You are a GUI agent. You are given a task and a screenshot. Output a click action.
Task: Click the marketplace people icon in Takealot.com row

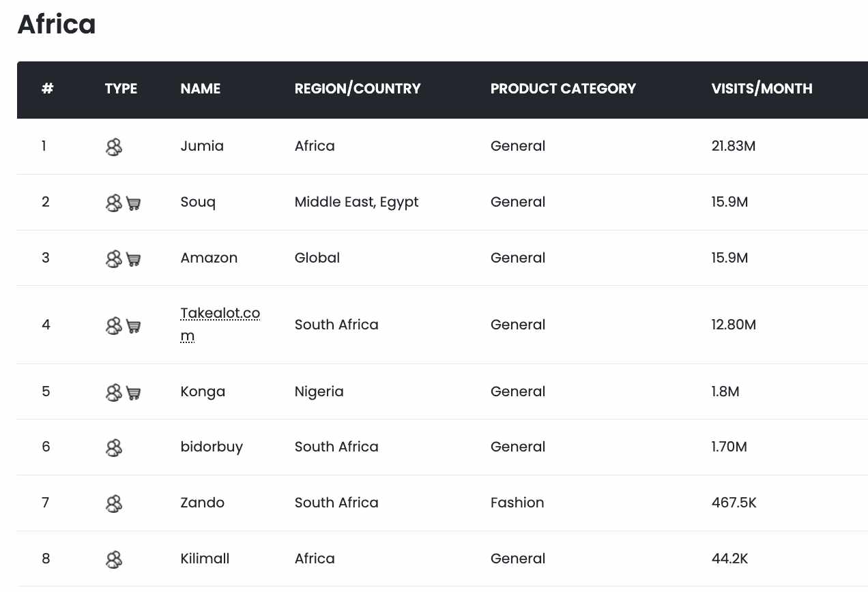pyautogui.click(x=114, y=326)
